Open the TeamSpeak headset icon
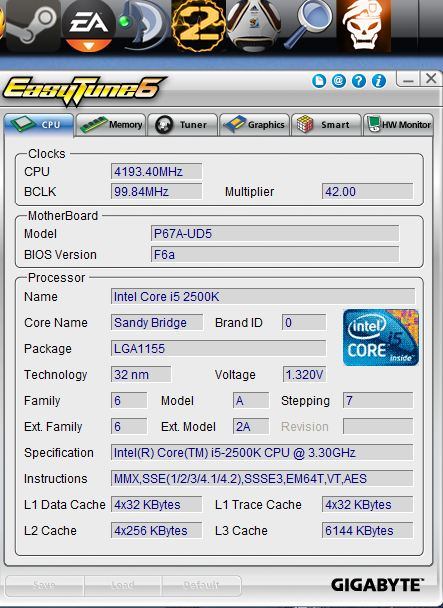The image size is (443, 608). pyautogui.click(x=143, y=26)
